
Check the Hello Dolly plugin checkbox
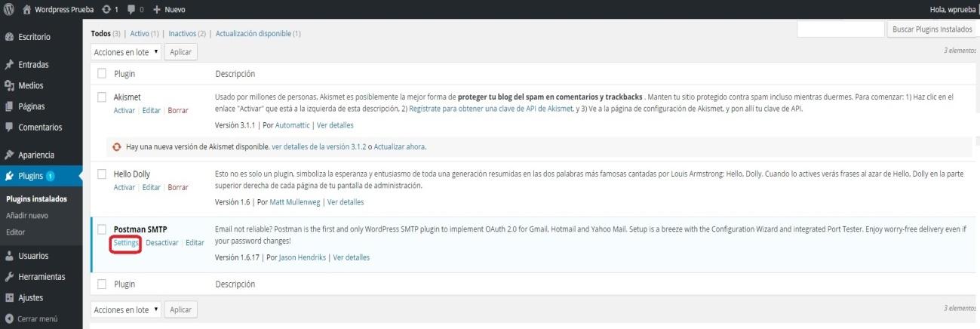click(102, 174)
